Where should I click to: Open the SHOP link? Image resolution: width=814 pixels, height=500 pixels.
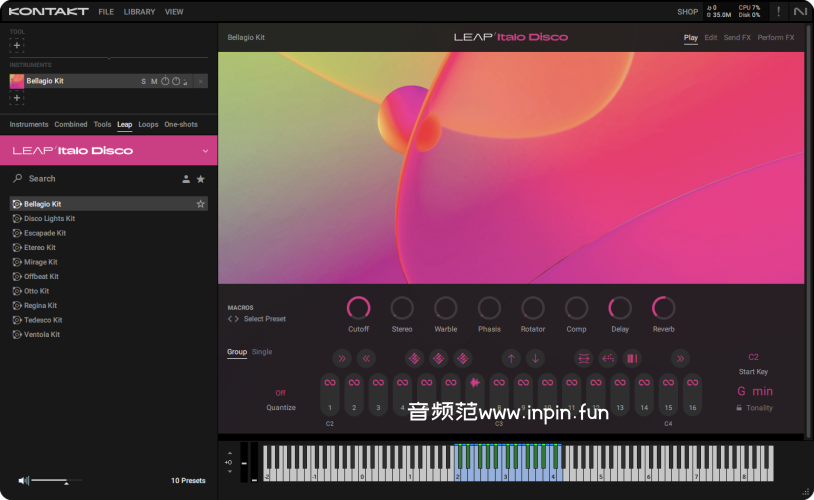(687, 12)
